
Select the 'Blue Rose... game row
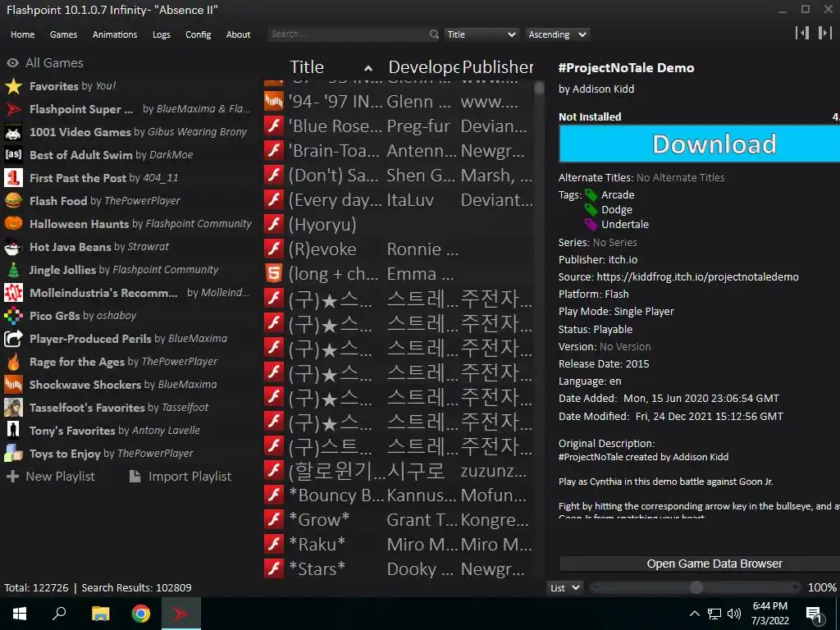[x=399, y=126]
